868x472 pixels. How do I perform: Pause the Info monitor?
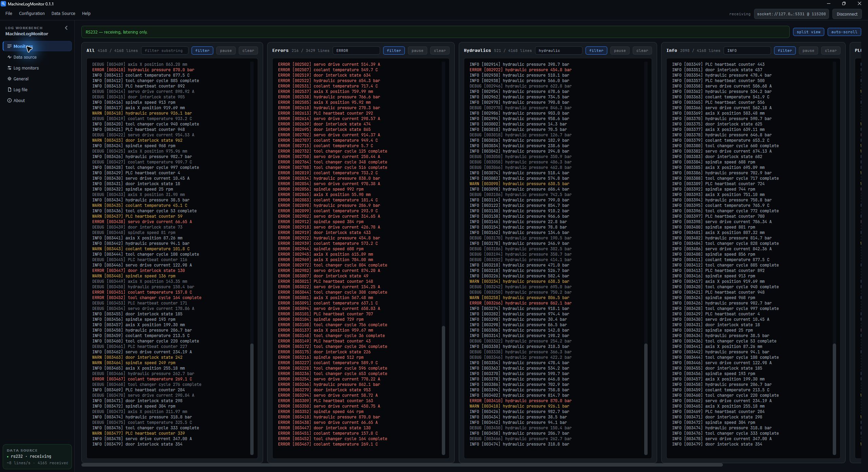pyautogui.click(x=808, y=51)
